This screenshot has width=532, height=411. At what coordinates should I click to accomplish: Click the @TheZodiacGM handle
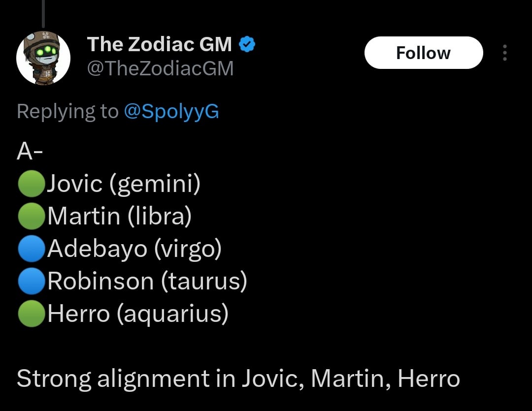point(160,68)
